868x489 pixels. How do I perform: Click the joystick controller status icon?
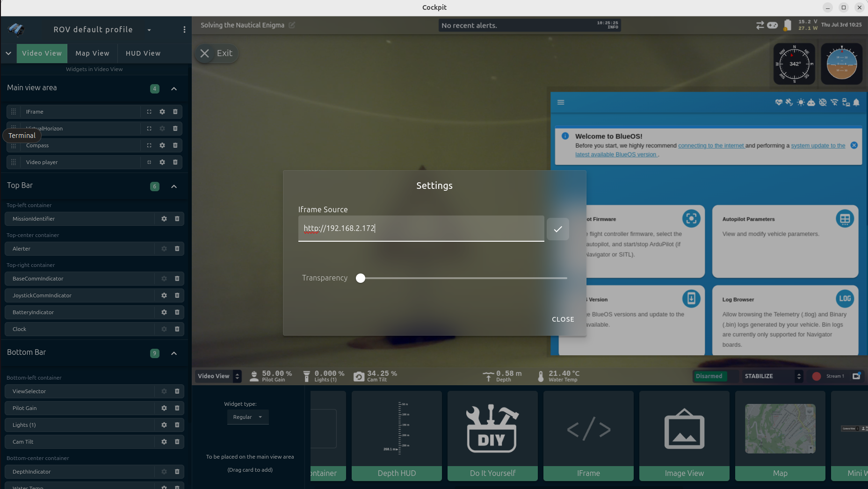(x=773, y=25)
